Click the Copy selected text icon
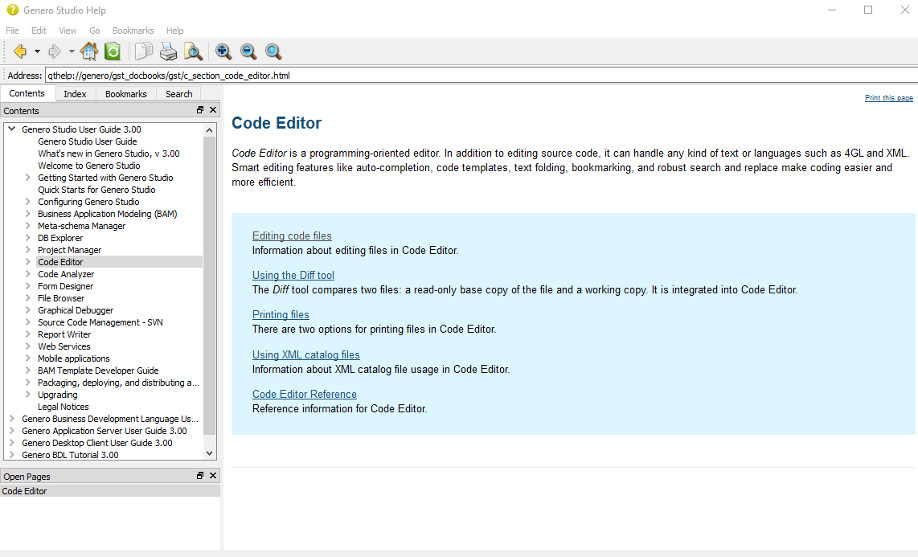This screenshot has height=557, width=918. tap(143, 52)
